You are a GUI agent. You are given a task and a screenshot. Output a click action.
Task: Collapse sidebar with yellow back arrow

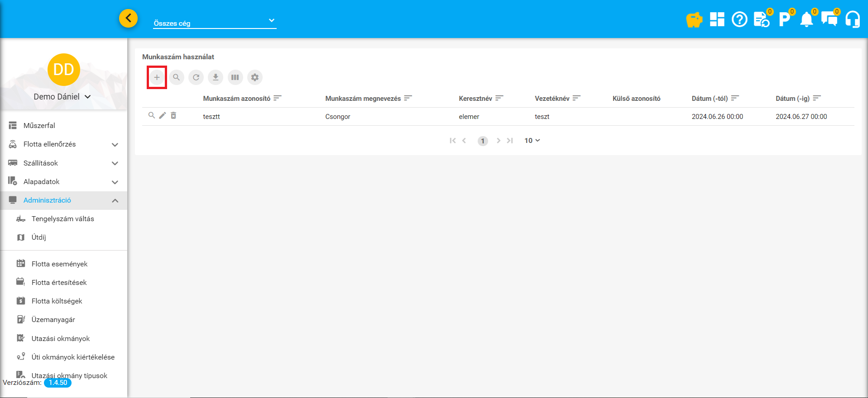coord(129,19)
